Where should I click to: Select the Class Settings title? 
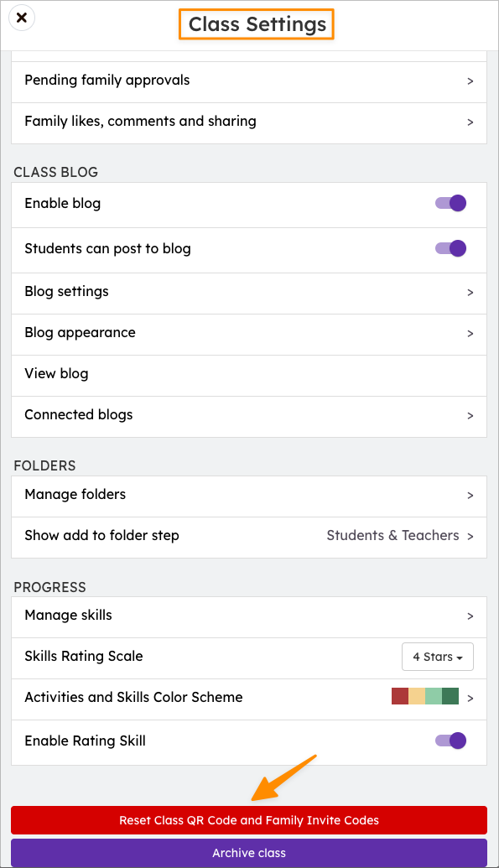256,23
